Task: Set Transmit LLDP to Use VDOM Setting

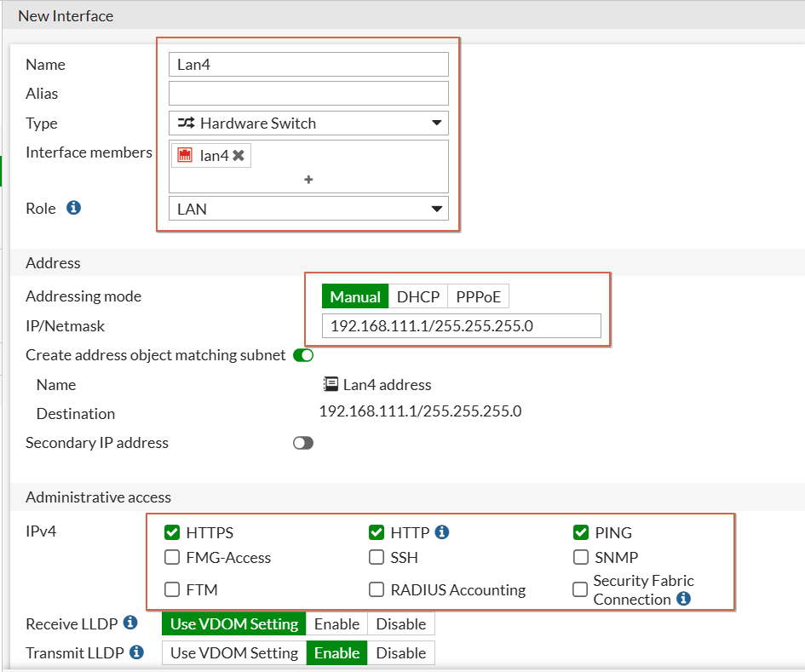Action: [234, 653]
